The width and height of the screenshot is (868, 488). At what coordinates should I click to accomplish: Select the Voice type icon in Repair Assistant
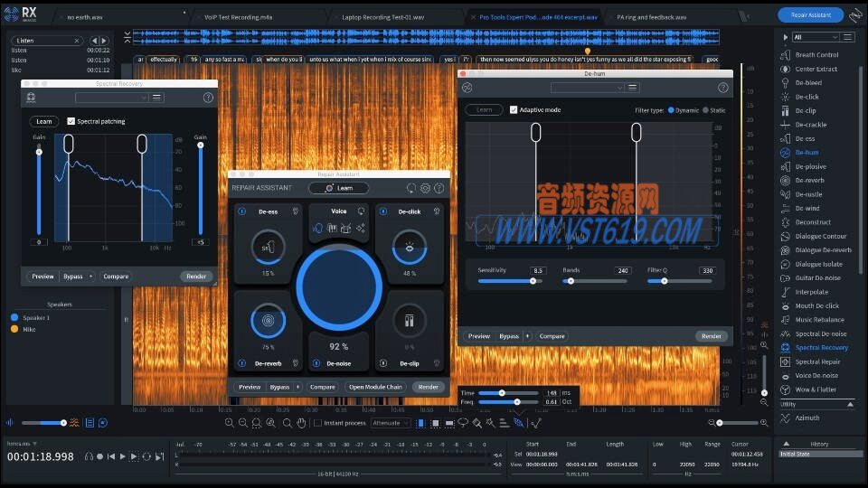pyautogui.click(x=317, y=228)
